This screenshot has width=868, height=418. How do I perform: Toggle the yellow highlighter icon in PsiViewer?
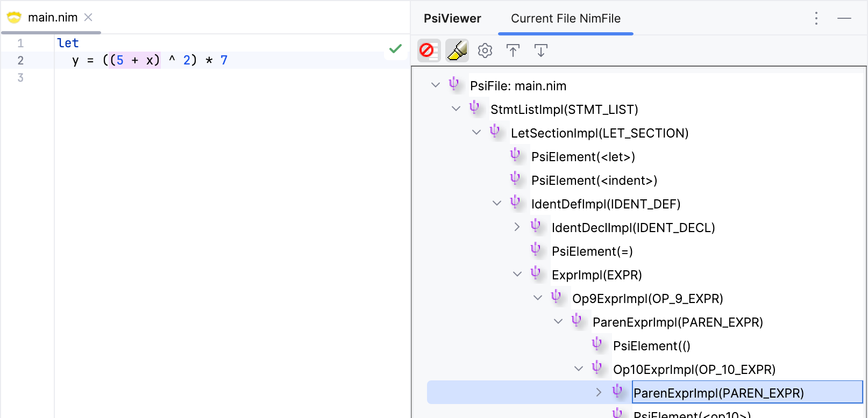coord(457,51)
